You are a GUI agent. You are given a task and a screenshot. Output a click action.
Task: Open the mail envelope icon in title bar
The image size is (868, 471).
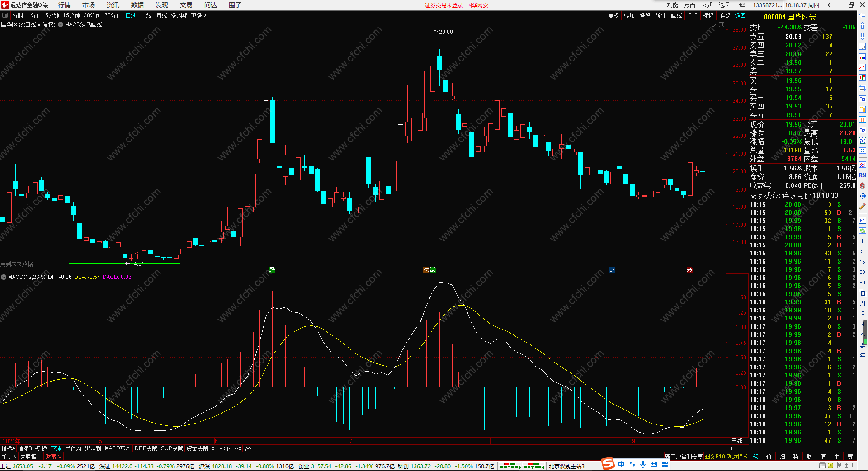(x=742, y=5)
